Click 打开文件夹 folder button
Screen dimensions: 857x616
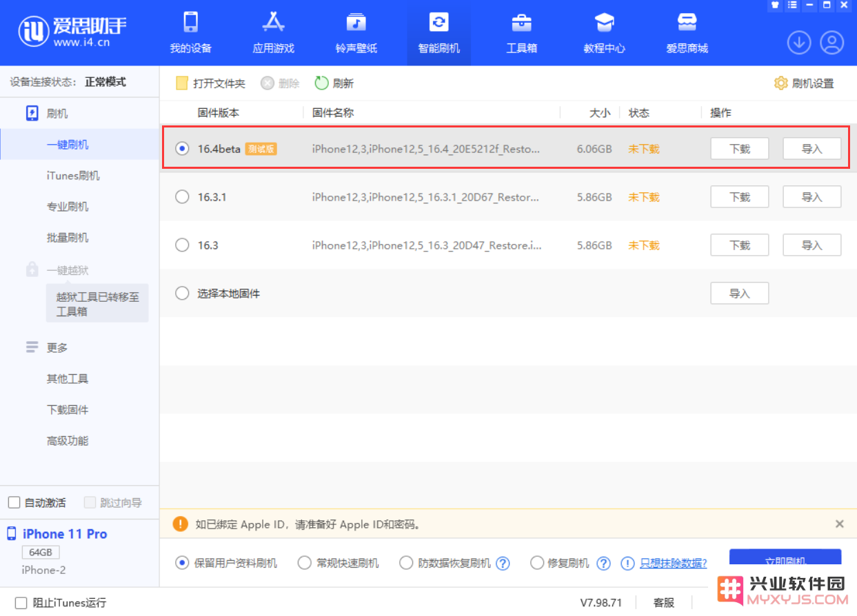click(x=210, y=83)
